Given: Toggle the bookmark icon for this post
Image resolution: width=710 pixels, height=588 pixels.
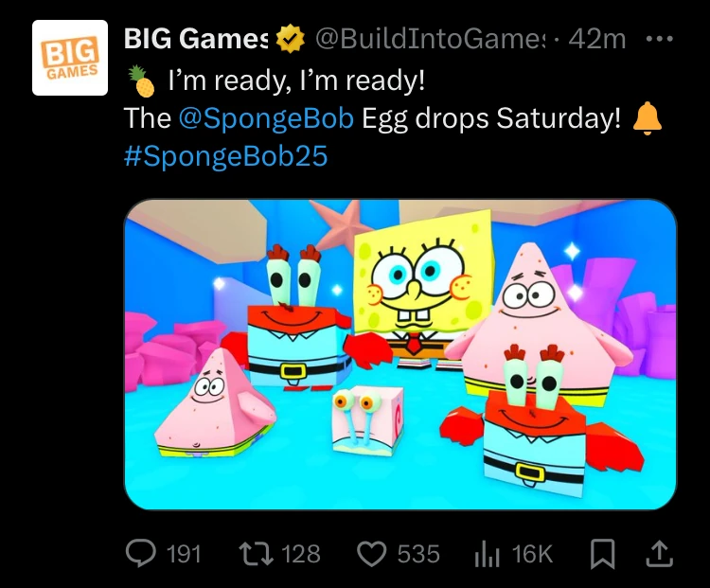Looking at the screenshot, I should pyautogui.click(x=602, y=554).
